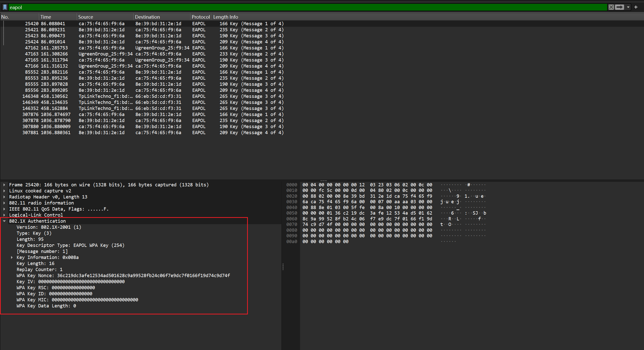Screen dimensions: 644x350
Task: Click the display filter bookmark icon
Action: click(x=5, y=7)
